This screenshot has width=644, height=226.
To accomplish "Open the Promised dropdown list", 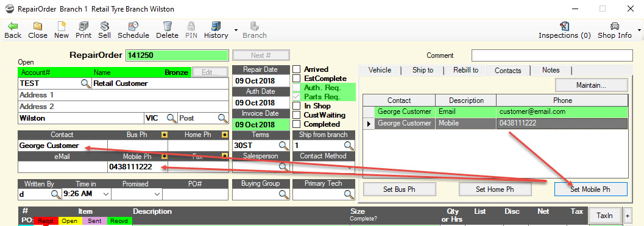I will 157,194.
